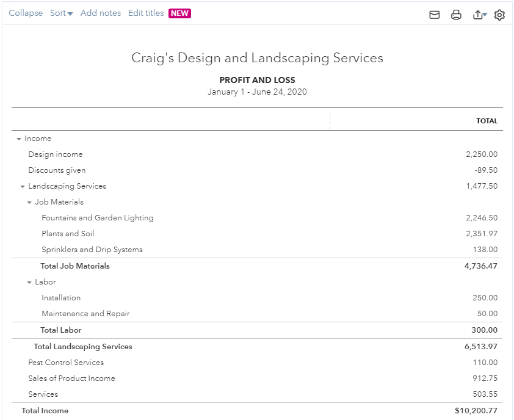Click the Sales of Product Income amount

(485, 378)
